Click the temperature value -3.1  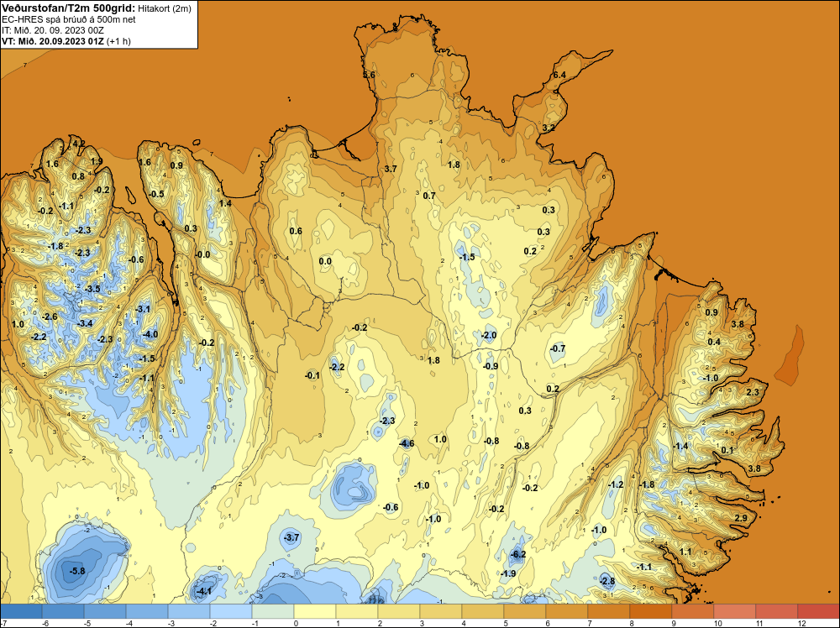pos(143,310)
